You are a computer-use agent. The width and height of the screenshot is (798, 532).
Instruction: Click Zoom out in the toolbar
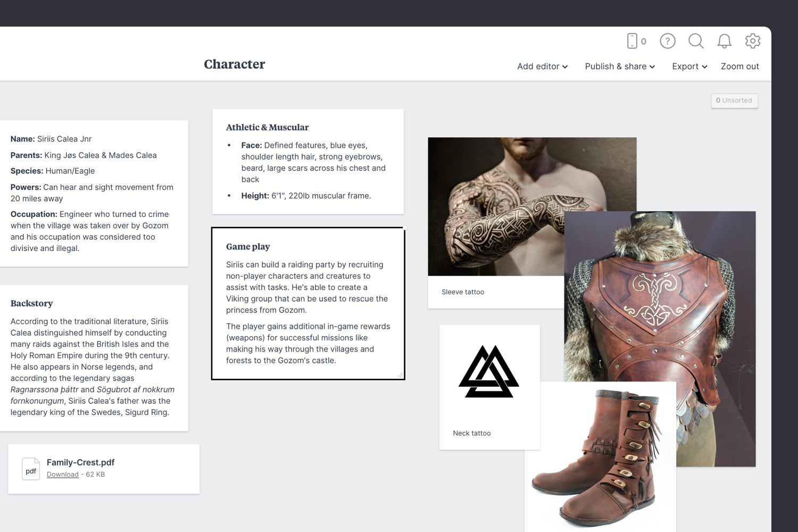coord(739,66)
